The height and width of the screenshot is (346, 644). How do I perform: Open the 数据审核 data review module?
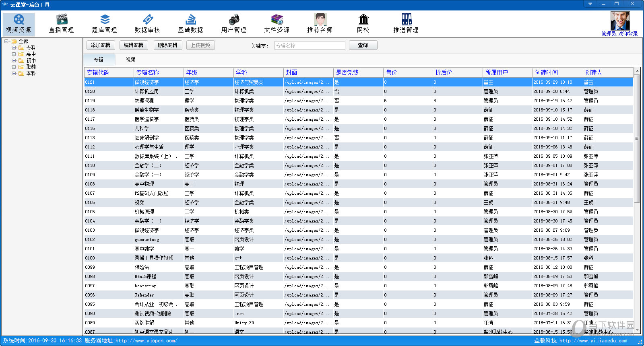(x=147, y=24)
